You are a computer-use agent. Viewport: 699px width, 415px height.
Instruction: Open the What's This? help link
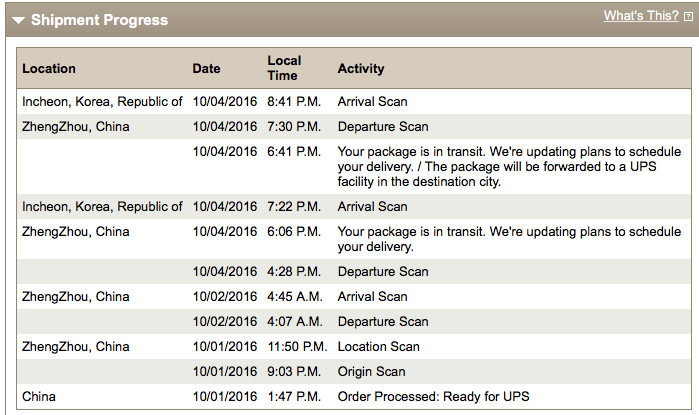(641, 16)
